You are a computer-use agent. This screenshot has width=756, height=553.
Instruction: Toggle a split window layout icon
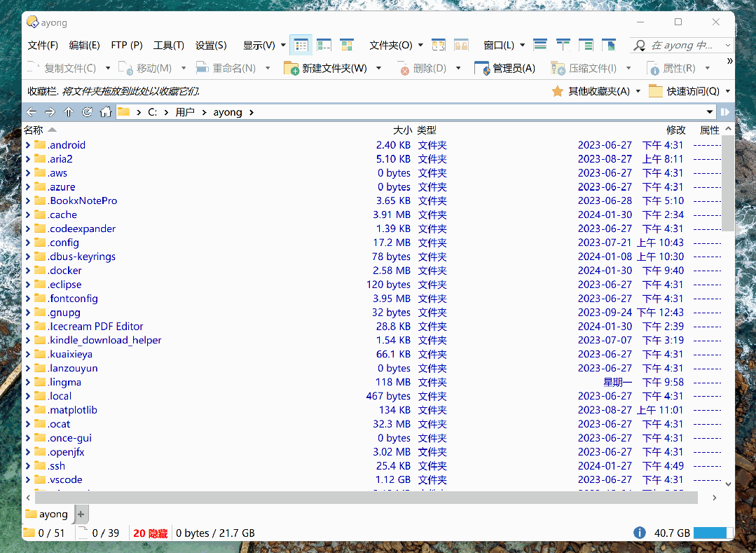pyautogui.click(x=563, y=44)
